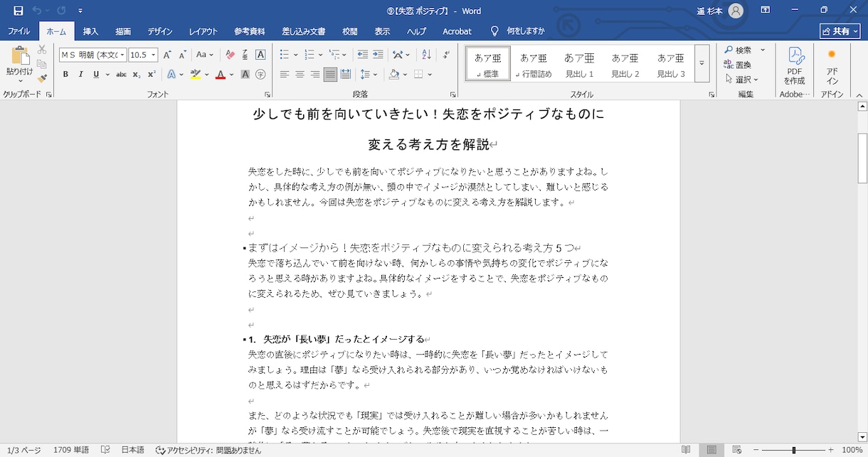Open the font size dropdown showing 10.5
This screenshot has height=457, width=868.
(153, 55)
